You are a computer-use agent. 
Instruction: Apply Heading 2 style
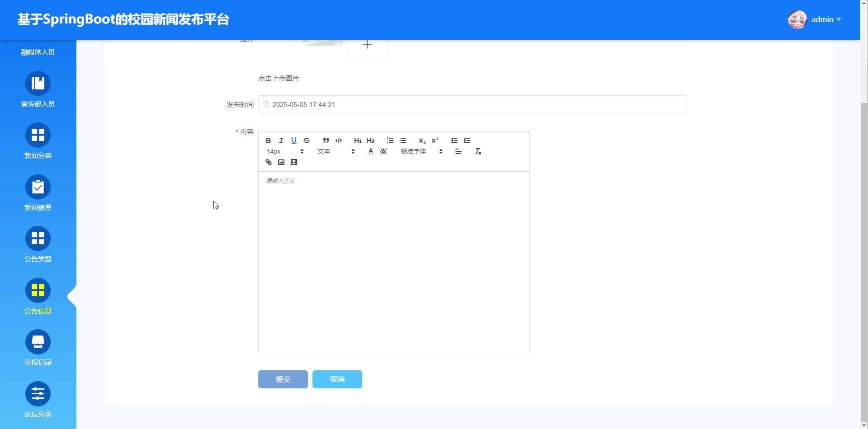click(371, 140)
